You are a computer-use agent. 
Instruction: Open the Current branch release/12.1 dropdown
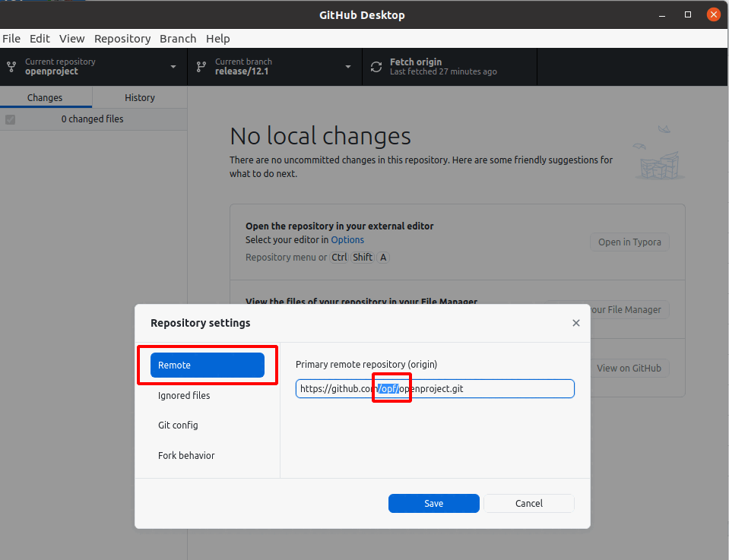pos(347,67)
